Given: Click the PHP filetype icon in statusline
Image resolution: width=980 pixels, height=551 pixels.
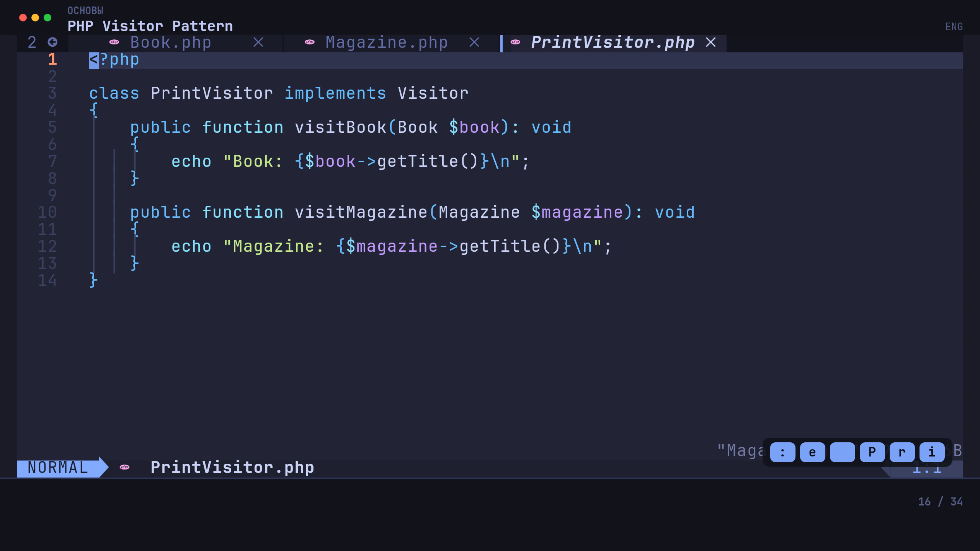Looking at the screenshot, I should pyautogui.click(x=124, y=467).
